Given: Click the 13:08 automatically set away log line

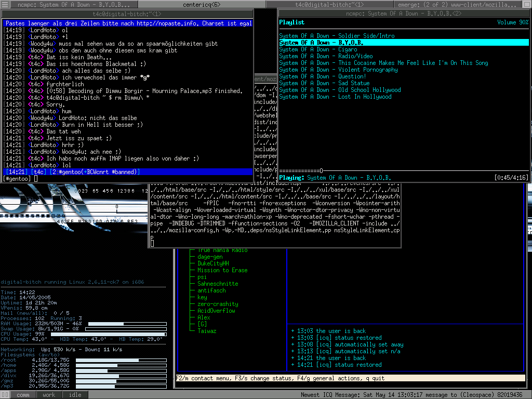Looking at the screenshot, I should pos(348,344).
